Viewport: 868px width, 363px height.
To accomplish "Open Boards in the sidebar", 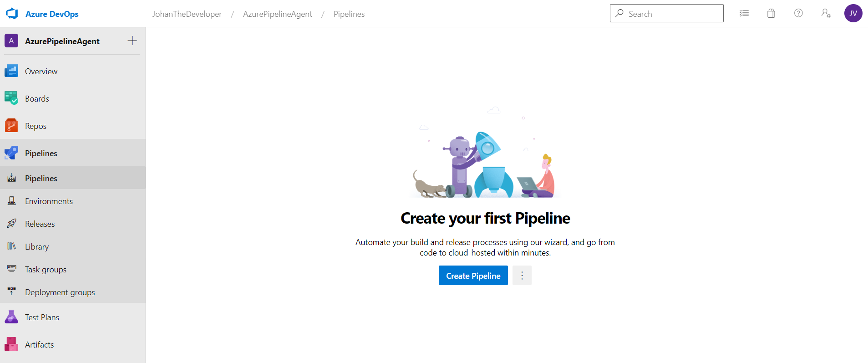I will pos(73,98).
